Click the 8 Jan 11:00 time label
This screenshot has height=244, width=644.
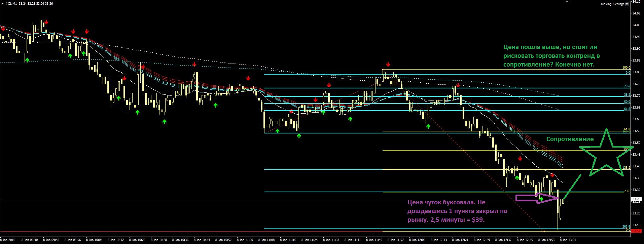pyautogui.click(x=246, y=240)
